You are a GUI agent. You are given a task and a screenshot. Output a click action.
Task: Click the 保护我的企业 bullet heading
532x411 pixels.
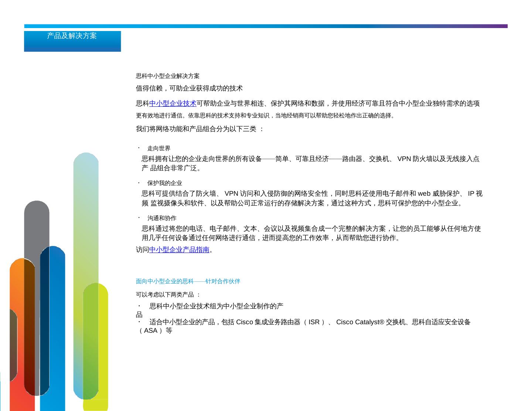164,183
